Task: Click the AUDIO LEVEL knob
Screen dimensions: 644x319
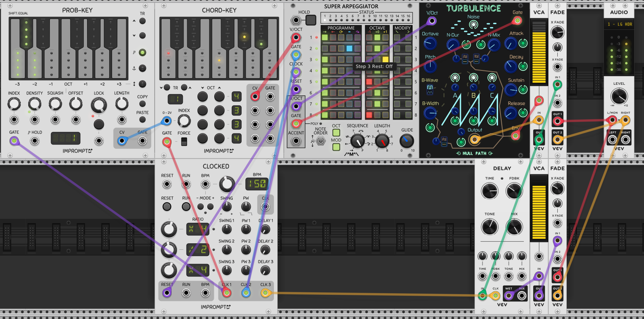Action: click(x=619, y=96)
